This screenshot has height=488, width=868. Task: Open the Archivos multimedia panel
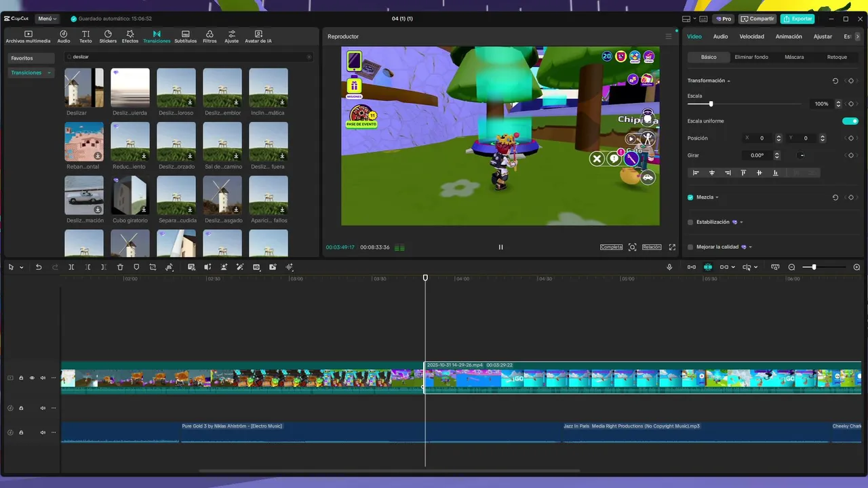tap(28, 37)
